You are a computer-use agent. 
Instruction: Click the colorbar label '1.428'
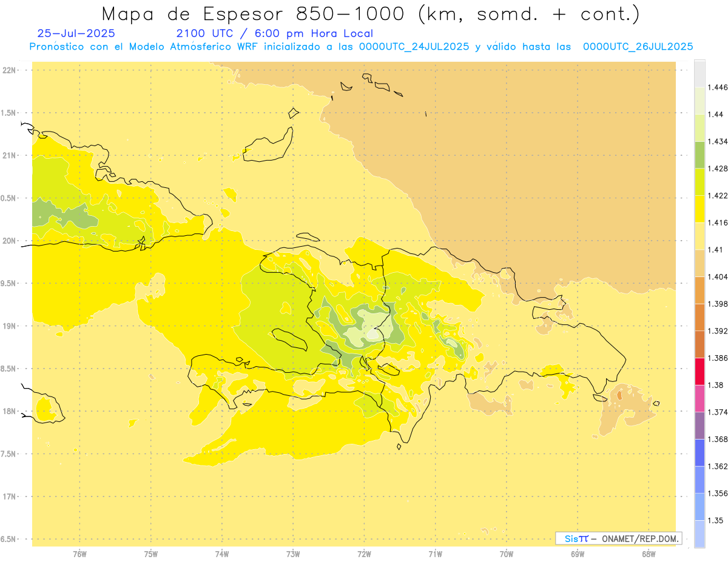coord(717,169)
